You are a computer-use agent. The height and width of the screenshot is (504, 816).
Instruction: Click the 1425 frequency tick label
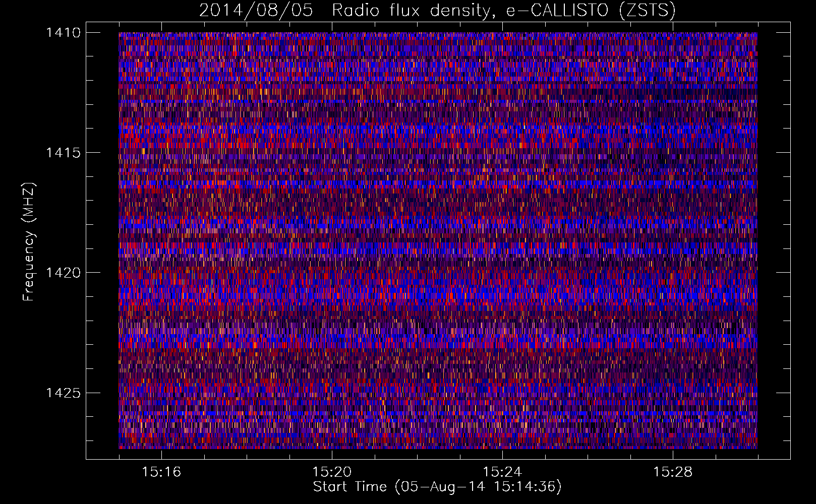pos(63,393)
